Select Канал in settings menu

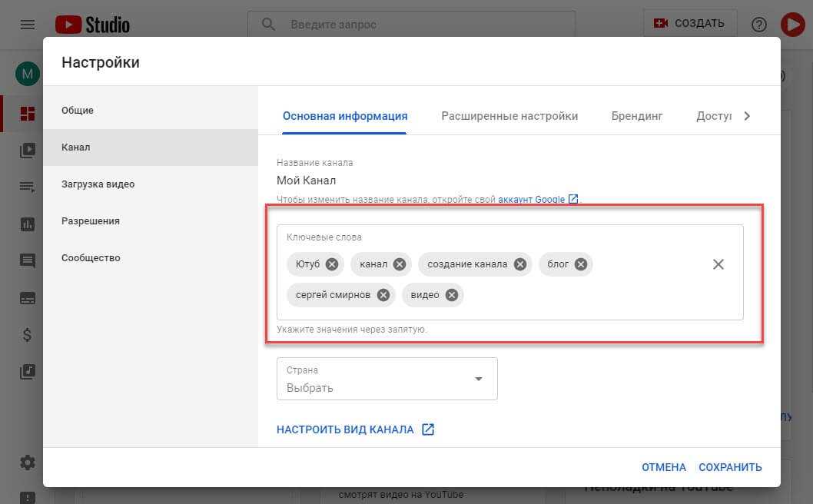[x=151, y=148]
